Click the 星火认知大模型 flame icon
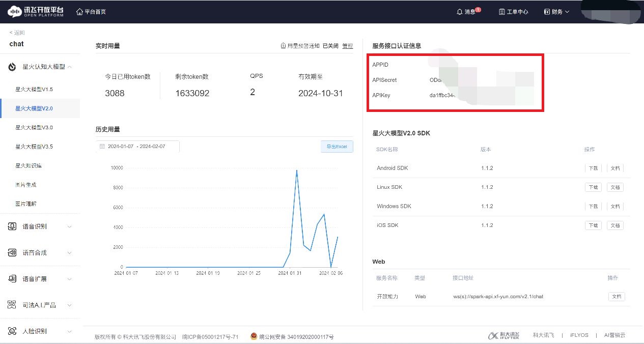 (x=12, y=67)
